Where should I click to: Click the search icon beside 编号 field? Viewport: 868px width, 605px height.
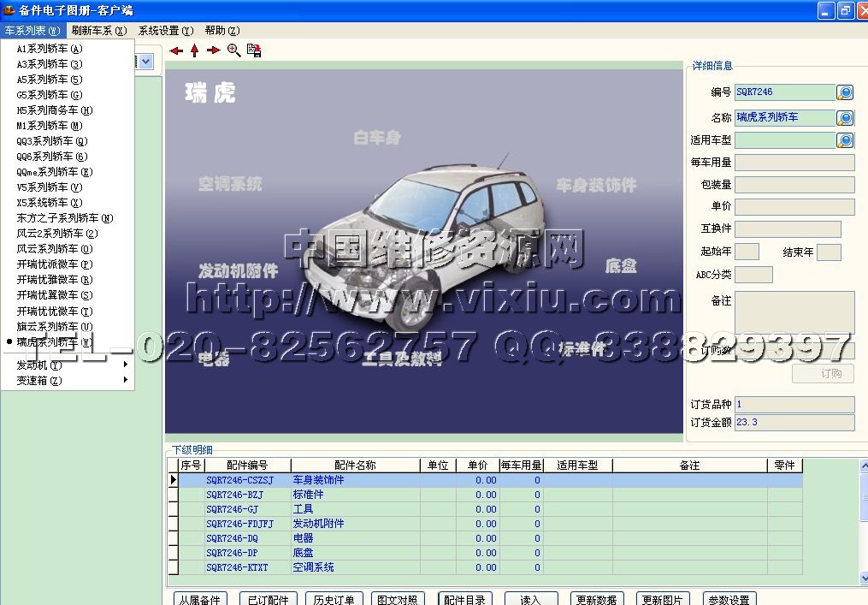845,92
